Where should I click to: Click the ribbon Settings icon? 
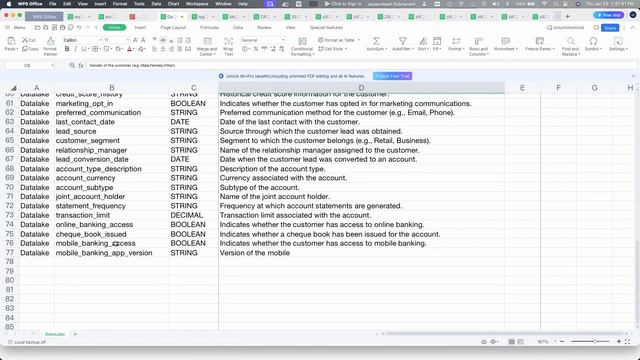(x=618, y=41)
